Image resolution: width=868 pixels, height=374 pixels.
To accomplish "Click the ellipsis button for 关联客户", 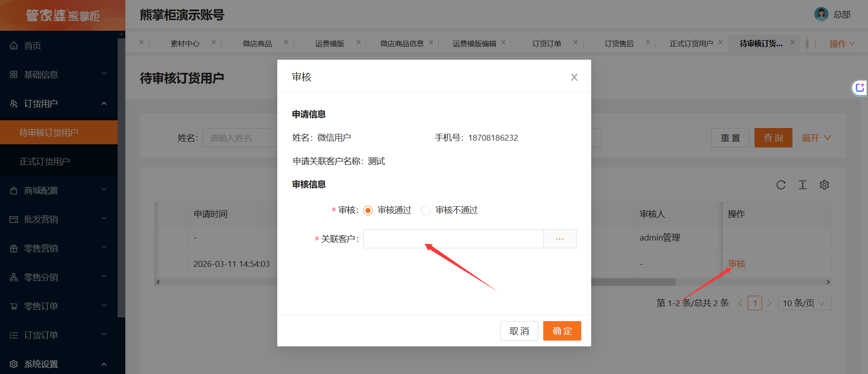I will click(560, 239).
